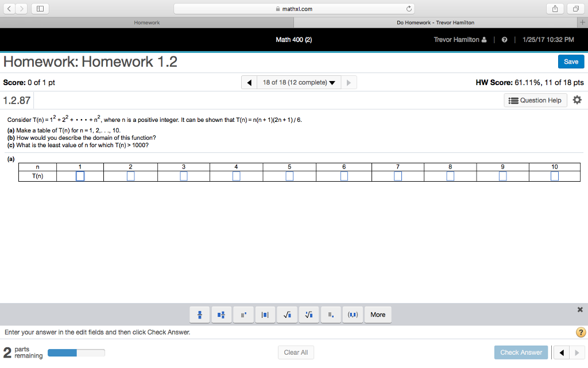Screen dimensions: 588x368
Task: Click the subscript template icon
Action: 330,315
